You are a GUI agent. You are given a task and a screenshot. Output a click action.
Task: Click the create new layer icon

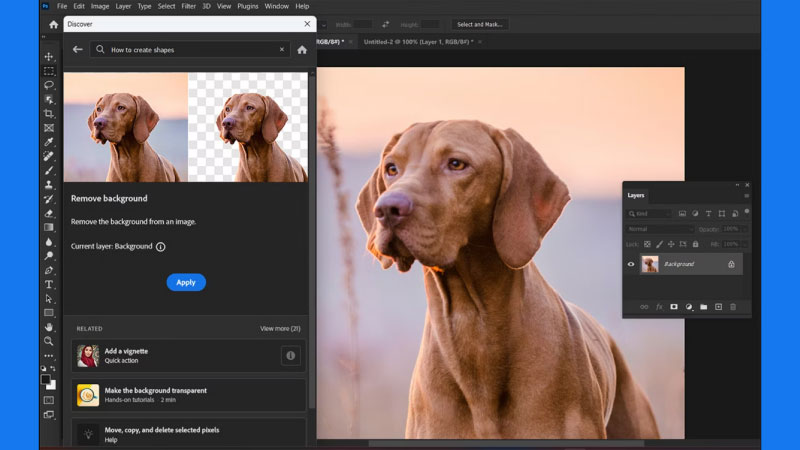[718, 307]
